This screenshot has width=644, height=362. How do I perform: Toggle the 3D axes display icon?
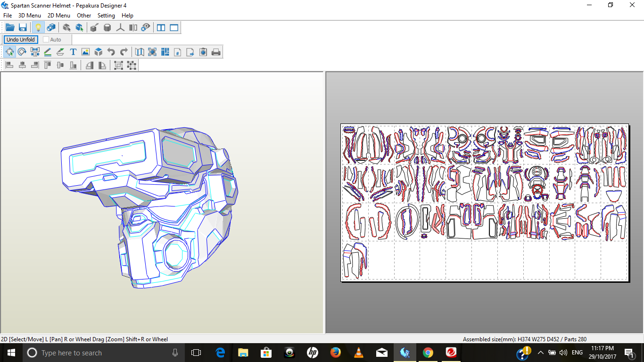pos(120,28)
